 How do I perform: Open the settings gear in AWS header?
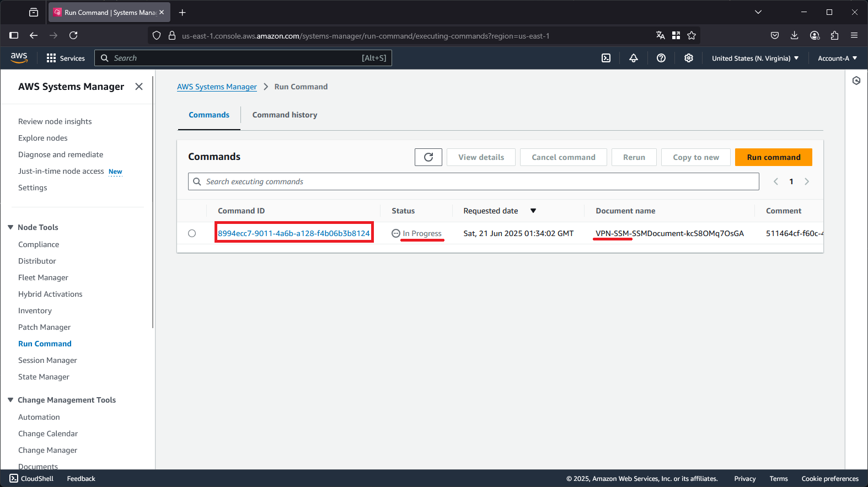[x=689, y=58]
